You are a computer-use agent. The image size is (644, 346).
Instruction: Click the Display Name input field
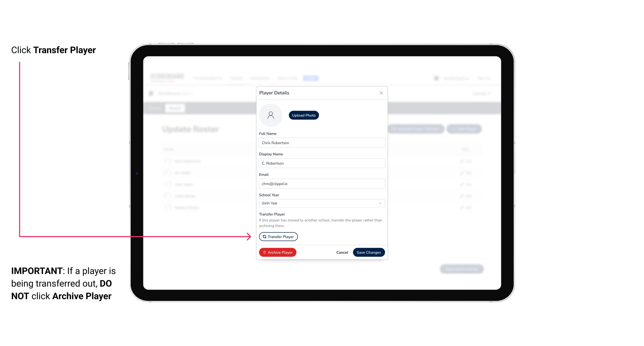pyautogui.click(x=321, y=163)
